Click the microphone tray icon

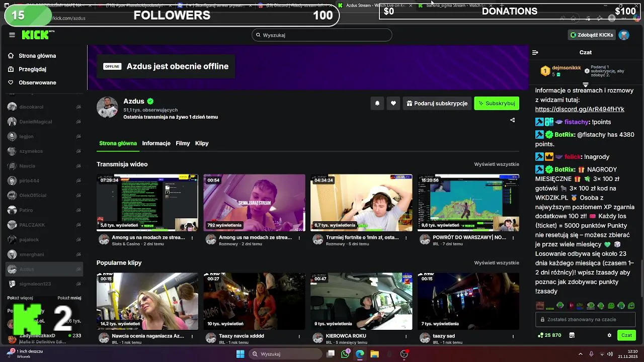point(591,354)
